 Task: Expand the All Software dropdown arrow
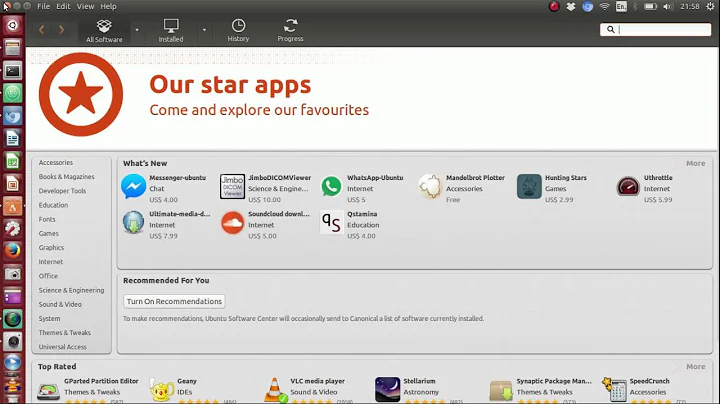point(137,30)
